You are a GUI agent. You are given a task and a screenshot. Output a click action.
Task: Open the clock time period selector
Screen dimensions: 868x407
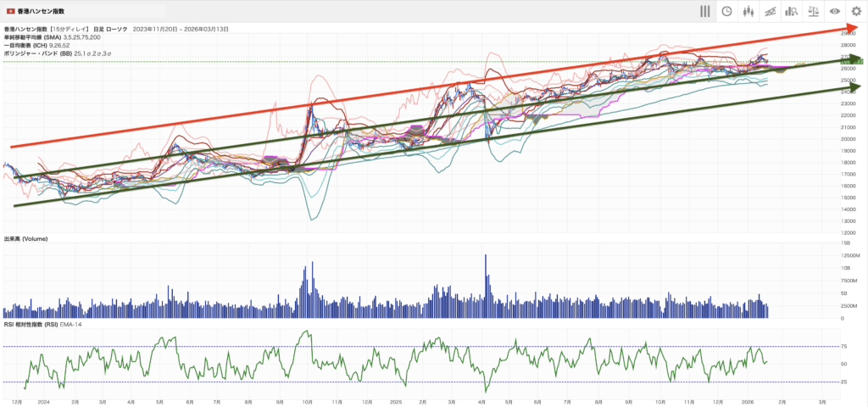point(726,12)
